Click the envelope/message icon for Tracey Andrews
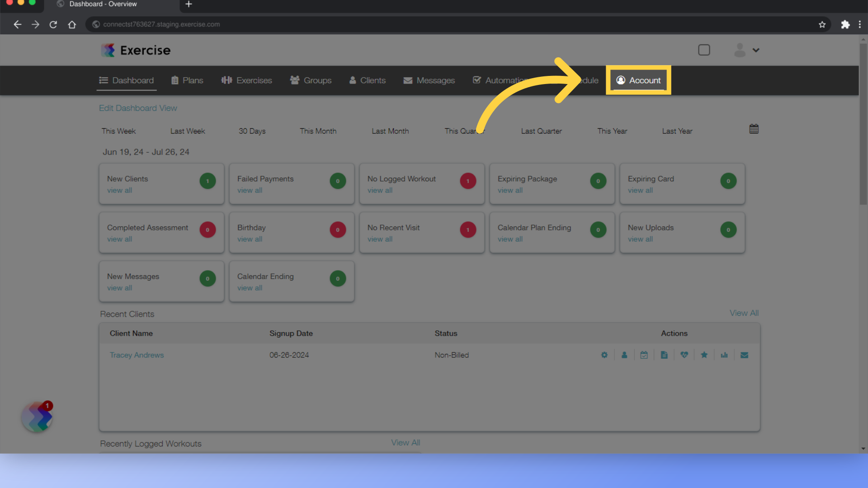The width and height of the screenshot is (868, 488). pos(745,355)
